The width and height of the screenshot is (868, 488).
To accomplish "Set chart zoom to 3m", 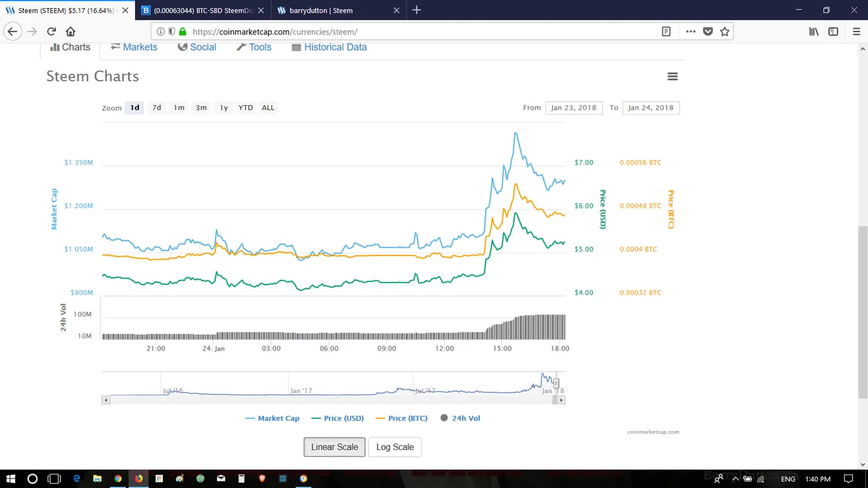I will (201, 108).
